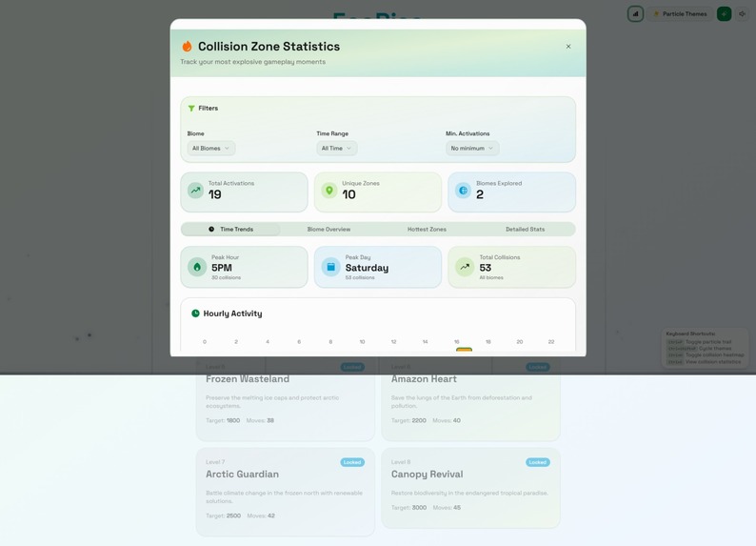The image size is (756, 546).
Task: Click the Peak Hour flame icon
Action: (197, 267)
